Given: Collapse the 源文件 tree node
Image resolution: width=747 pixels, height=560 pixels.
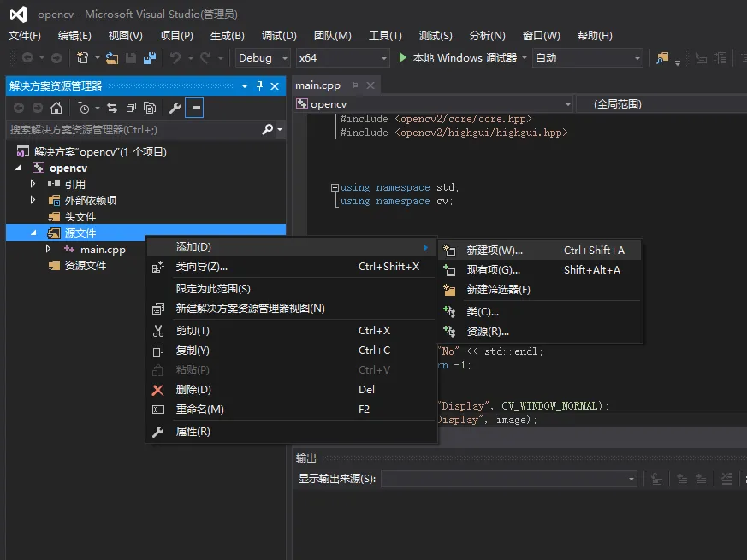Looking at the screenshot, I should 33,233.
